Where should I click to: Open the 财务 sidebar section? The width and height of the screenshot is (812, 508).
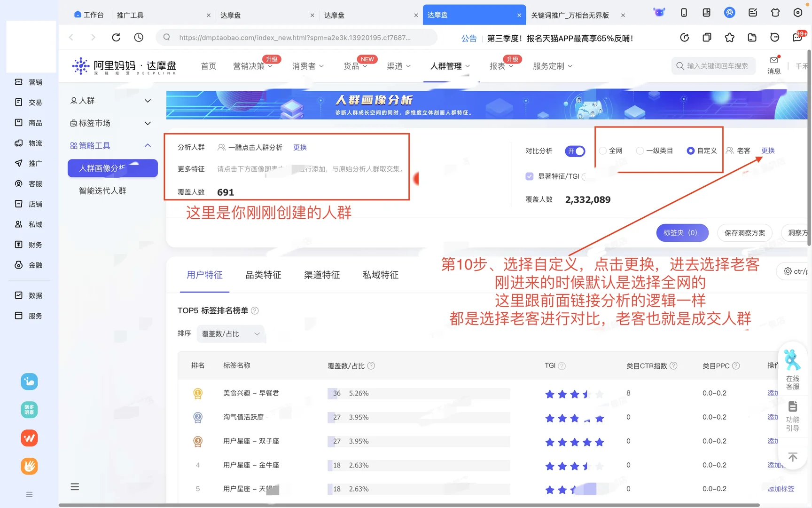29,245
